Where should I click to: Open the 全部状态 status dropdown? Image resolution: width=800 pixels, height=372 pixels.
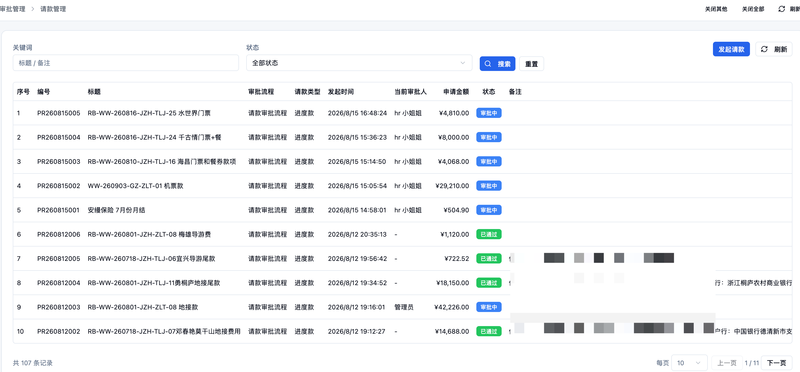point(359,63)
